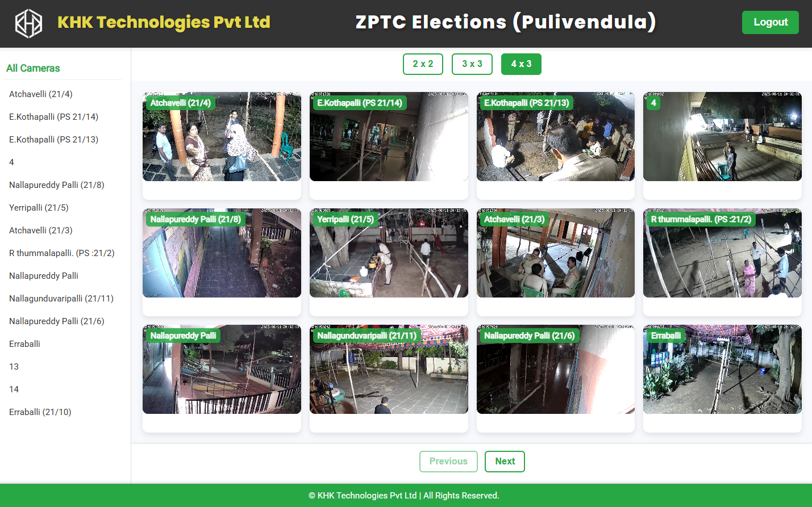Open Atchavelli (21/4) in the camera list
812x507 pixels.
click(x=41, y=94)
